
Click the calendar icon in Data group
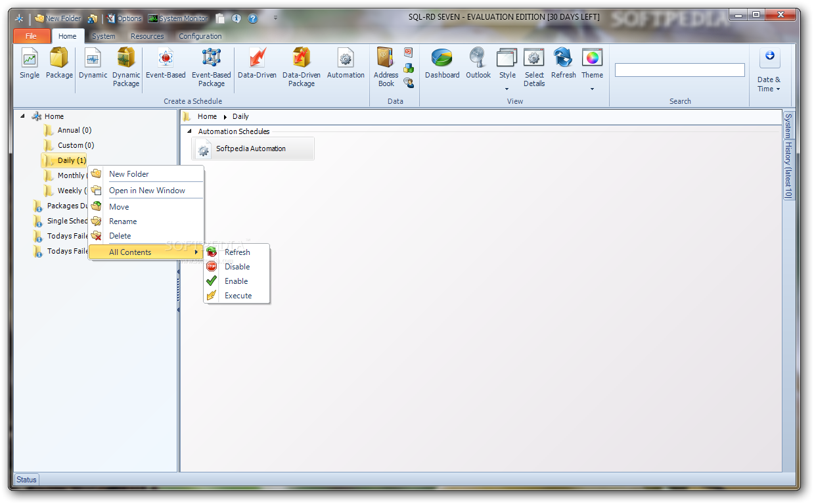tap(409, 53)
